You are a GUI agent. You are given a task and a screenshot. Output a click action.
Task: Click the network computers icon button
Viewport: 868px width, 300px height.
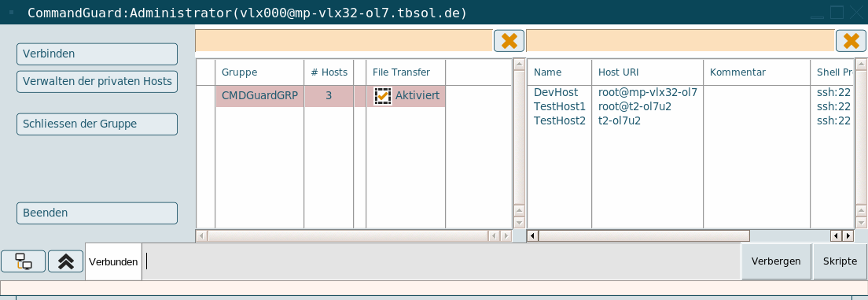pos(23,261)
